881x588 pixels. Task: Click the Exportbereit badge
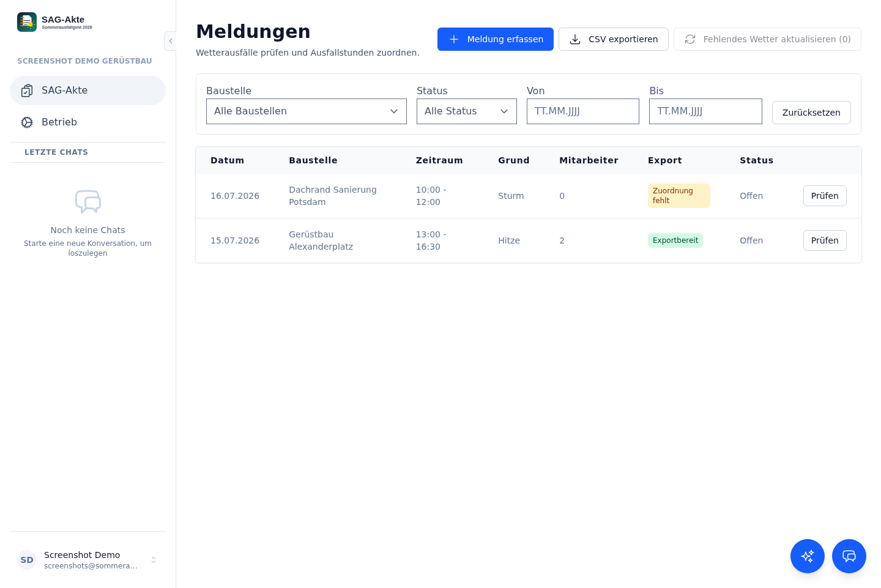675,240
